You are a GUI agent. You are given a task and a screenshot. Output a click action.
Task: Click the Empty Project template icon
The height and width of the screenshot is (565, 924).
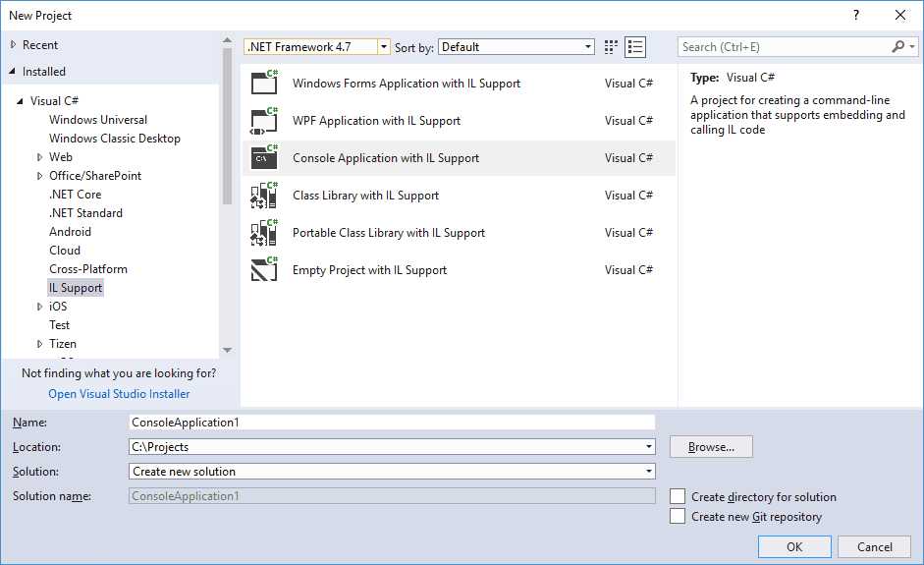coord(265,270)
